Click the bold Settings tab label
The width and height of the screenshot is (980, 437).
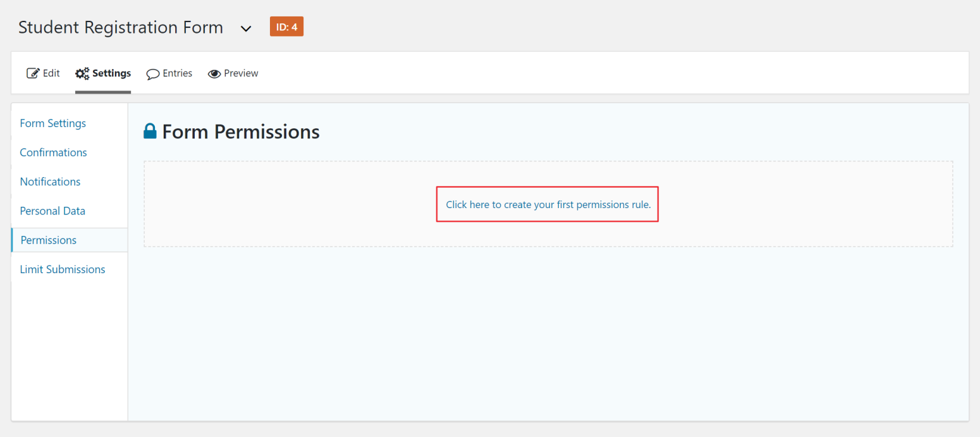[x=111, y=73]
